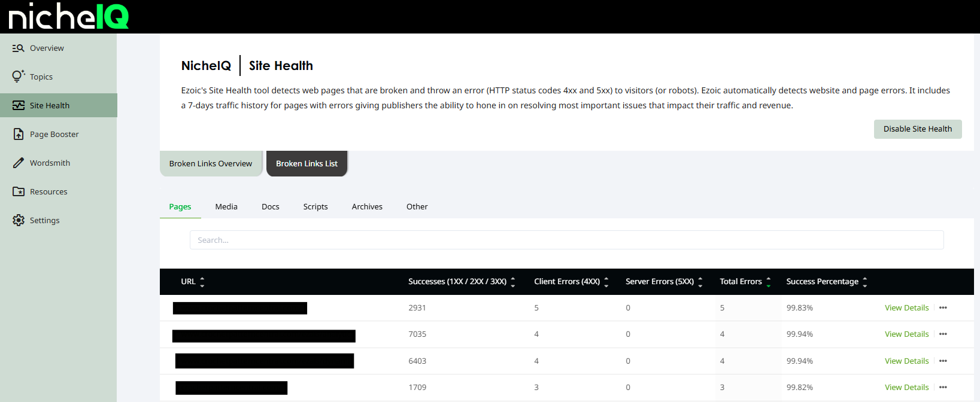Open the Settings gear icon
Image resolution: width=980 pixels, height=402 pixels.
[x=19, y=220]
